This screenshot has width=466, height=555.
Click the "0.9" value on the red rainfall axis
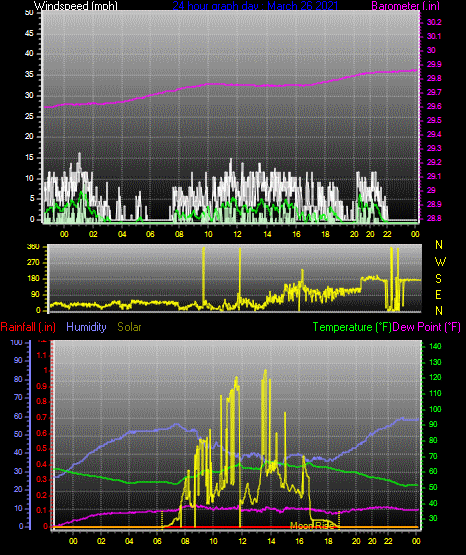click(x=42, y=386)
